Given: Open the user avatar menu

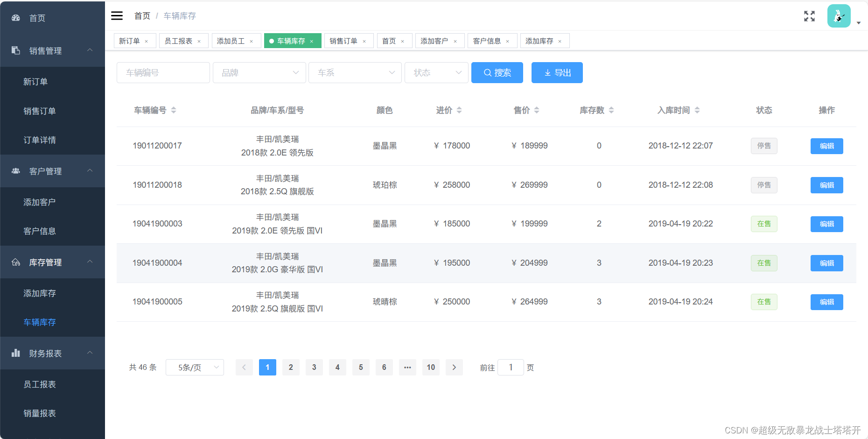Looking at the screenshot, I should coord(839,16).
